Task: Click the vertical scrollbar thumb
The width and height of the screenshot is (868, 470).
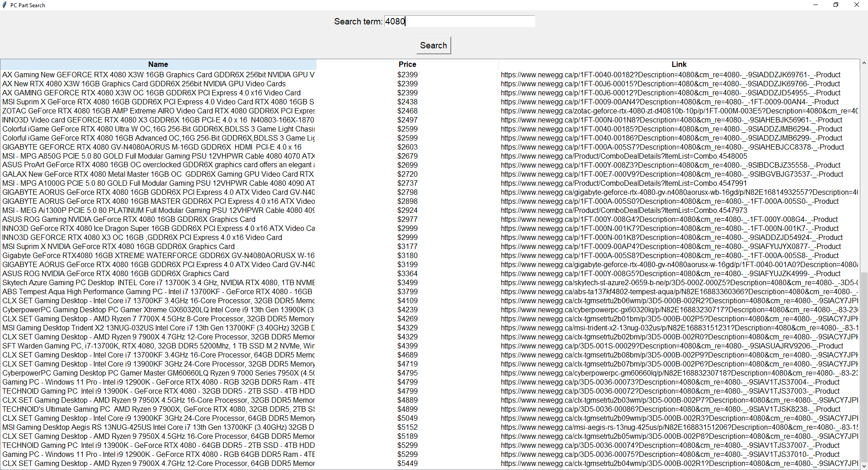Action: [864, 366]
